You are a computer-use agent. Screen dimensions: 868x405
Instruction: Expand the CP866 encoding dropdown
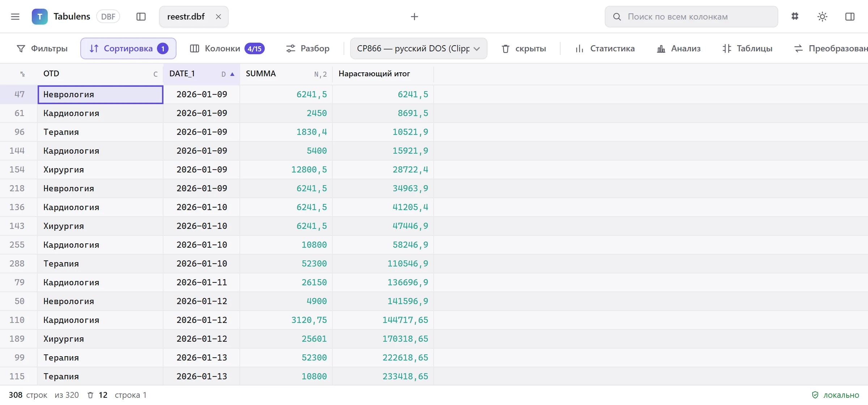tap(418, 48)
